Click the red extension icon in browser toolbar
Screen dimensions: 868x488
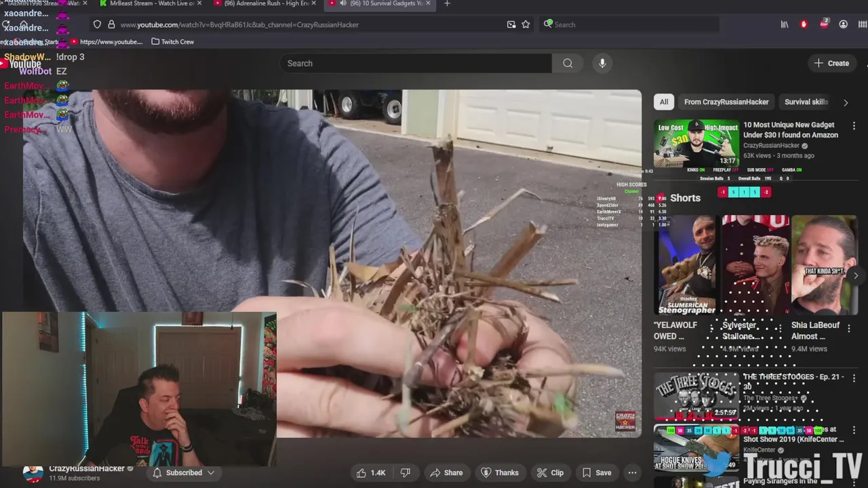click(x=804, y=24)
